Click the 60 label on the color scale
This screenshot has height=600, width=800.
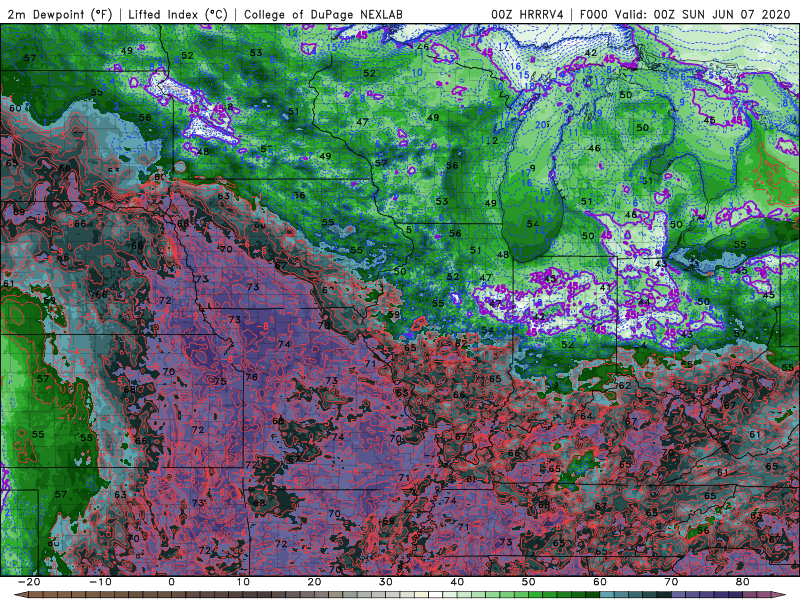tap(600, 582)
